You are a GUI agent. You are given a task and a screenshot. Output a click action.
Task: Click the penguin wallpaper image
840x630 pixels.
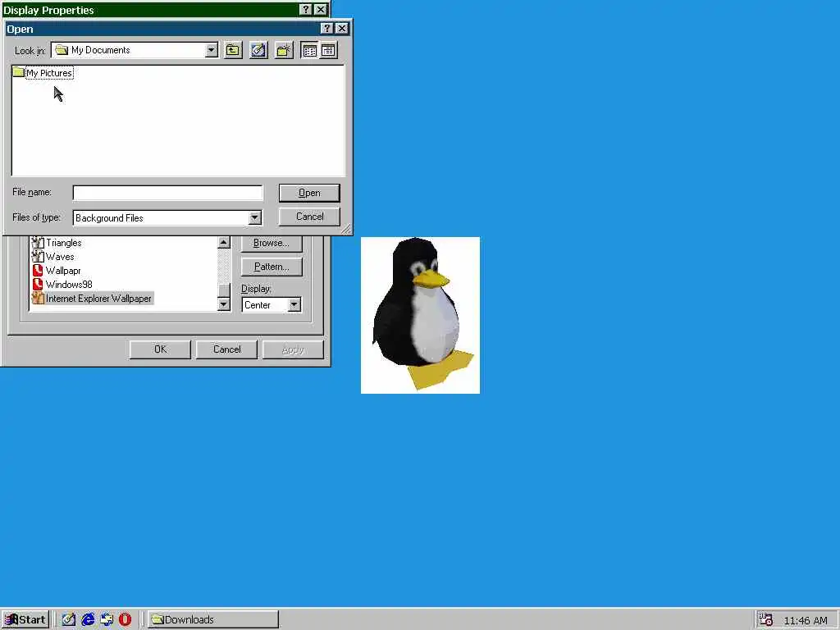coord(420,315)
